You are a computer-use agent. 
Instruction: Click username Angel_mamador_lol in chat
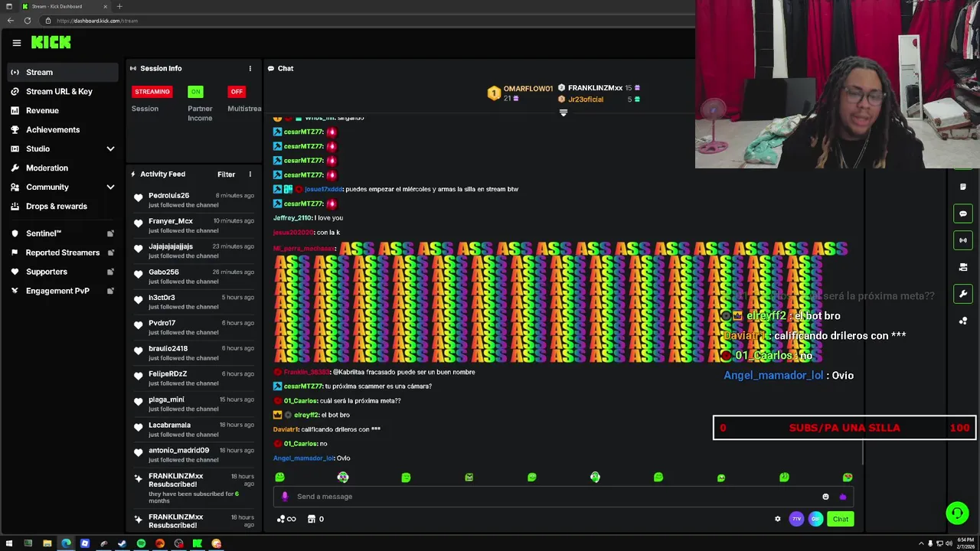coord(303,458)
